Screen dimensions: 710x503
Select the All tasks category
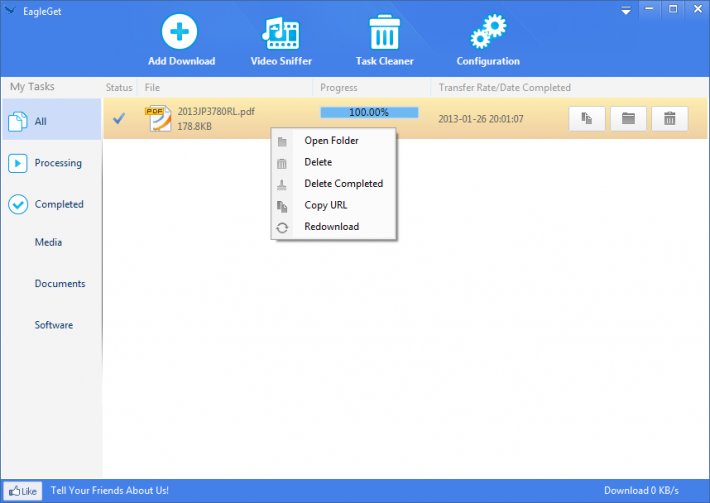click(52, 120)
